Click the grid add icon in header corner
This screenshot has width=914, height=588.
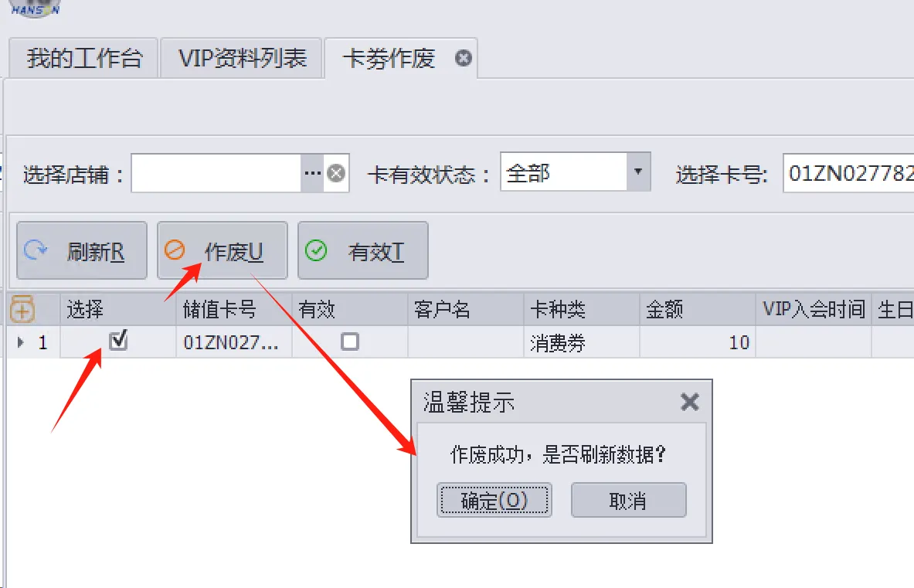point(22,309)
